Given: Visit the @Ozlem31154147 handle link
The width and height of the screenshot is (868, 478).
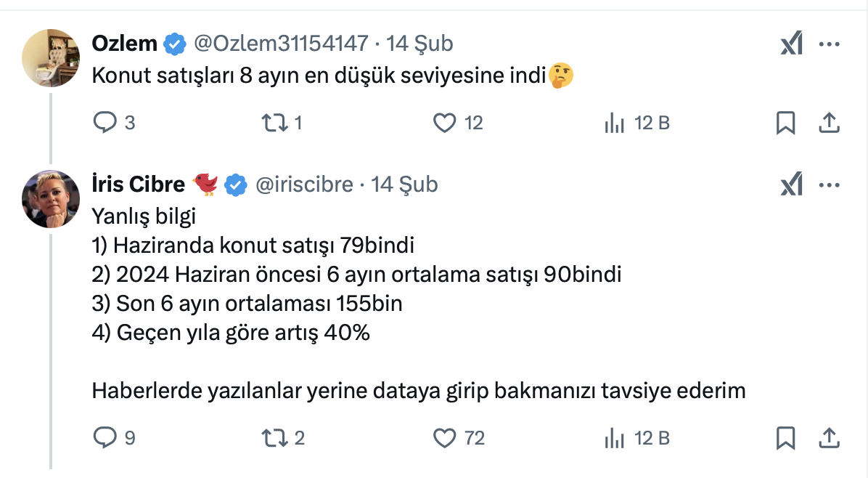Looking at the screenshot, I should pos(281,44).
